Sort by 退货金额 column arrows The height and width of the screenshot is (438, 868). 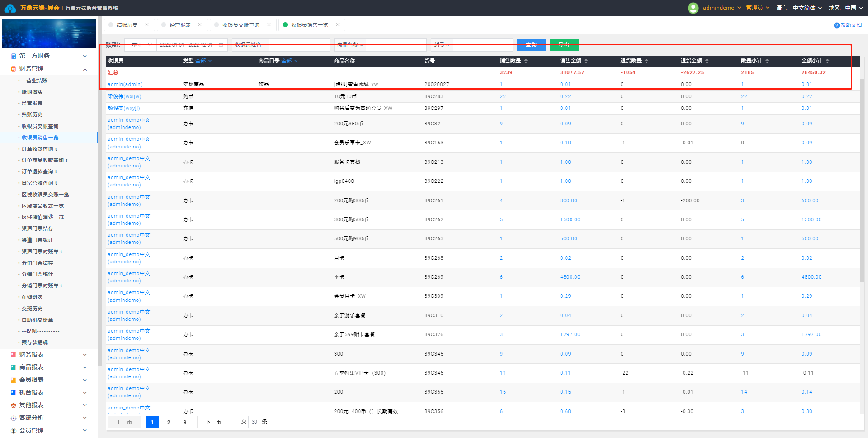coord(707,61)
